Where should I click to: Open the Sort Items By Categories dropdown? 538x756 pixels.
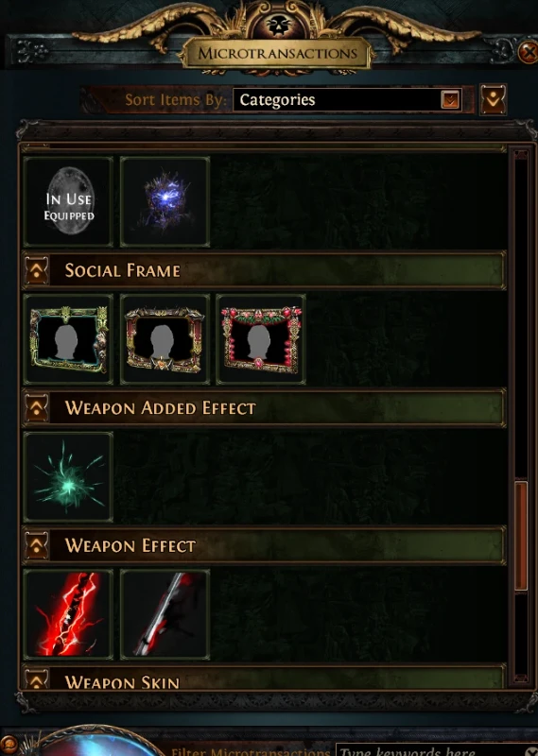tap(347, 100)
